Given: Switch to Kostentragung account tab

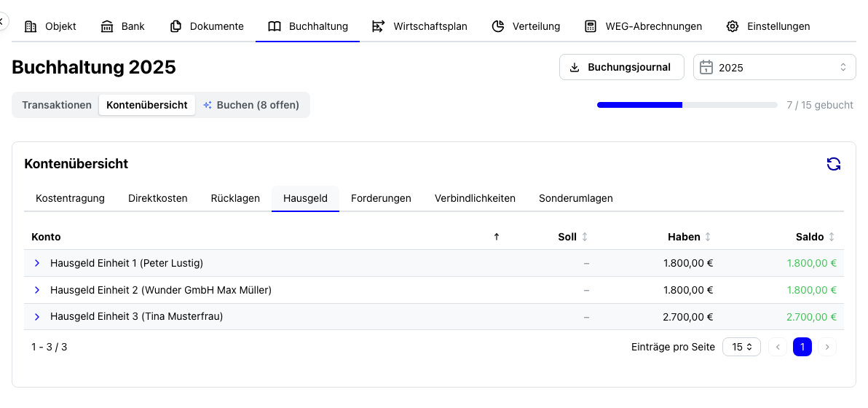Looking at the screenshot, I should 71,198.
